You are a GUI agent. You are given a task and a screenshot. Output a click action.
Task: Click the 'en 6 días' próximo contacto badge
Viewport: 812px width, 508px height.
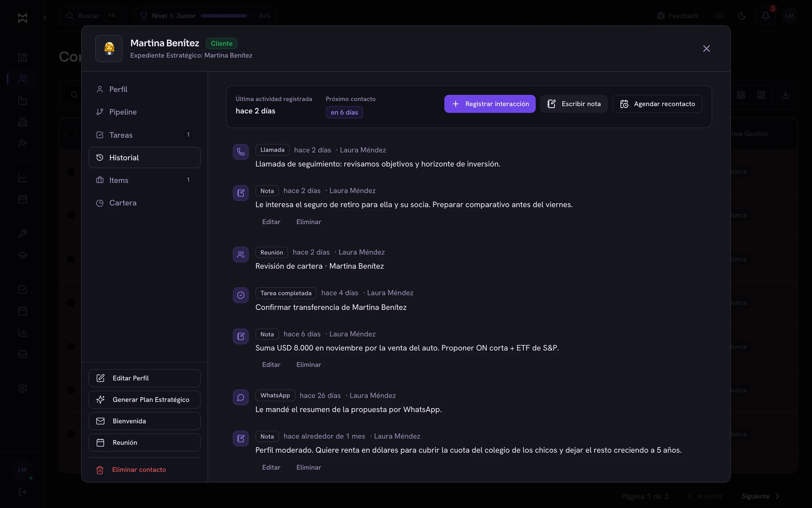click(x=344, y=112)
